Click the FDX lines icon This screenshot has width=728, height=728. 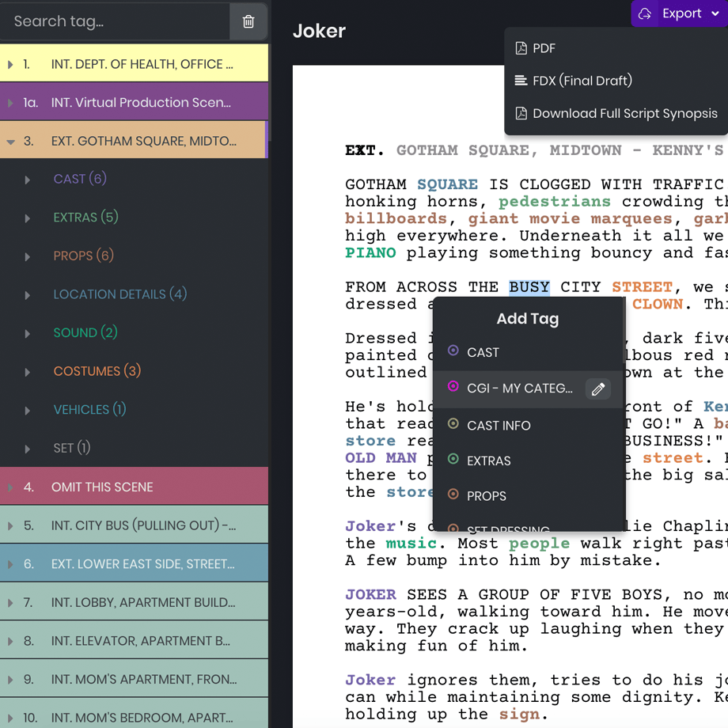(x=521, y=81)
